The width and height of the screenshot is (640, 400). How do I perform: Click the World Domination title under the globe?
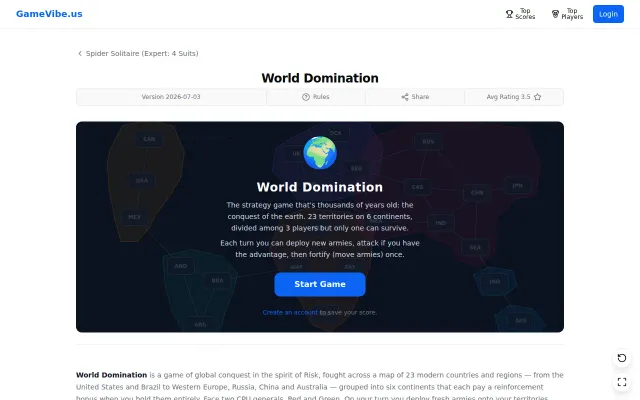(x=320, y=187)
